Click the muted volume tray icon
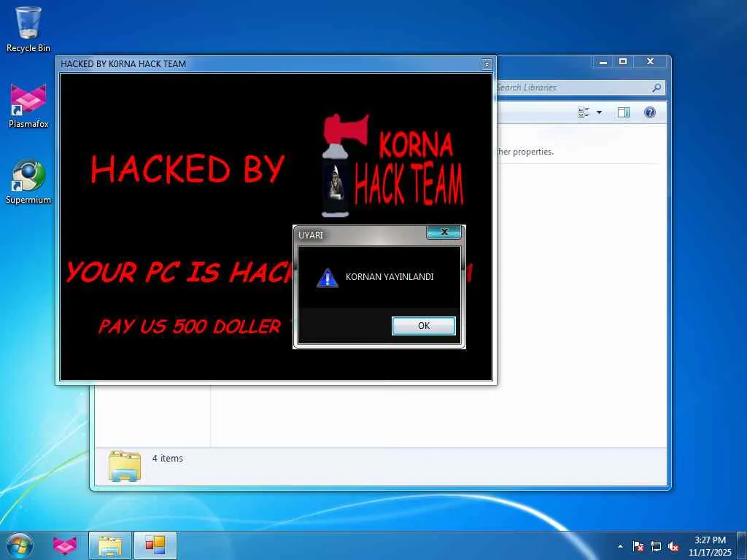 [x=673, y=546]
